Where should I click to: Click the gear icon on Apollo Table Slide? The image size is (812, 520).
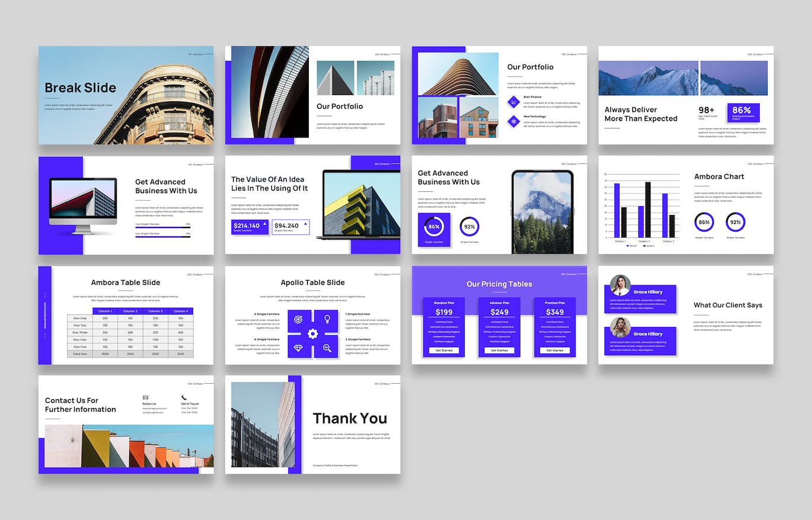(313, 333)
